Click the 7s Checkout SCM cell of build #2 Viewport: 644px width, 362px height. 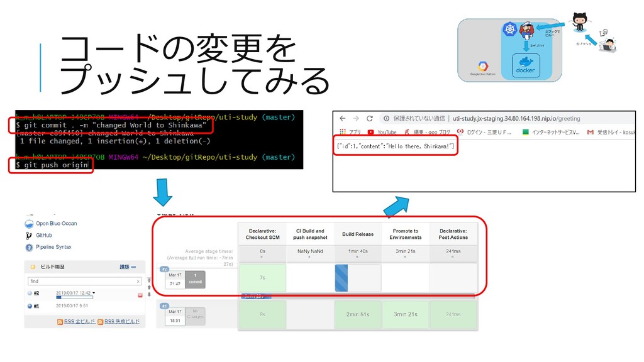coord(262,278)
